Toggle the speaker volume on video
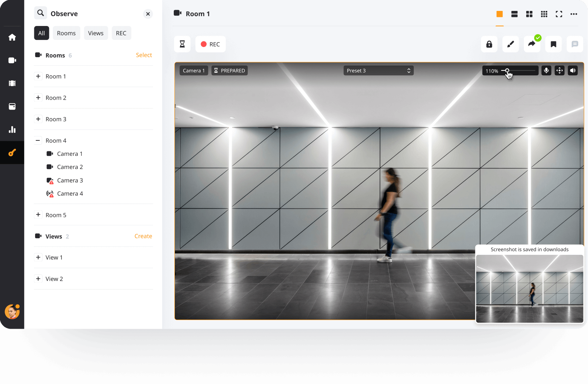This screenshot has width=588, height=384. point(573,70)
